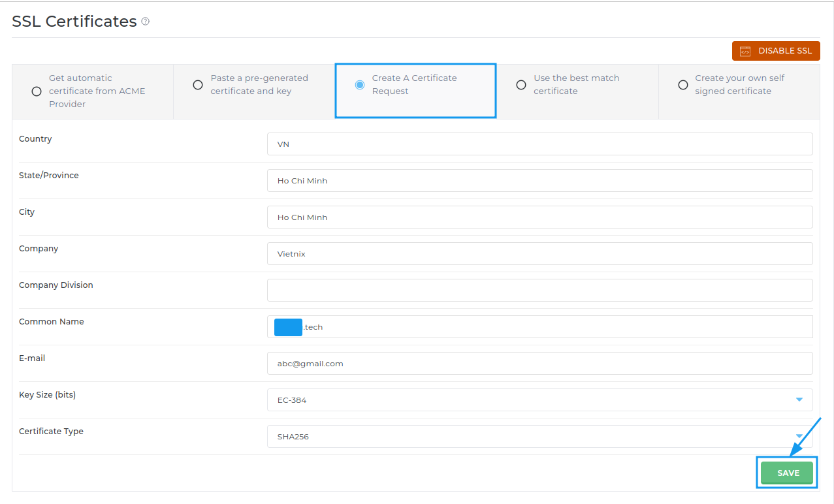This screenshot has height=504, width=834.
Task: Click the 'E-mail' label
Action: pyautogui.click(x=32, y=358)
